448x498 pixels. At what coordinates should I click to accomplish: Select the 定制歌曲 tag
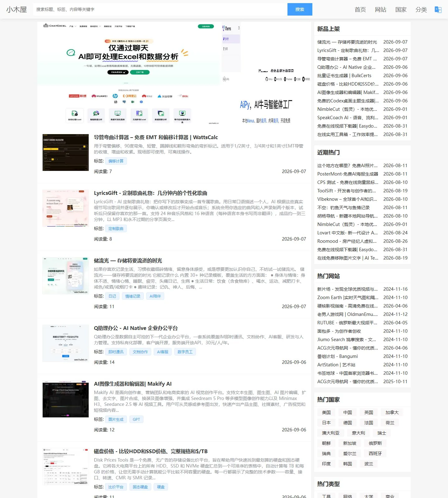point(116,228)
